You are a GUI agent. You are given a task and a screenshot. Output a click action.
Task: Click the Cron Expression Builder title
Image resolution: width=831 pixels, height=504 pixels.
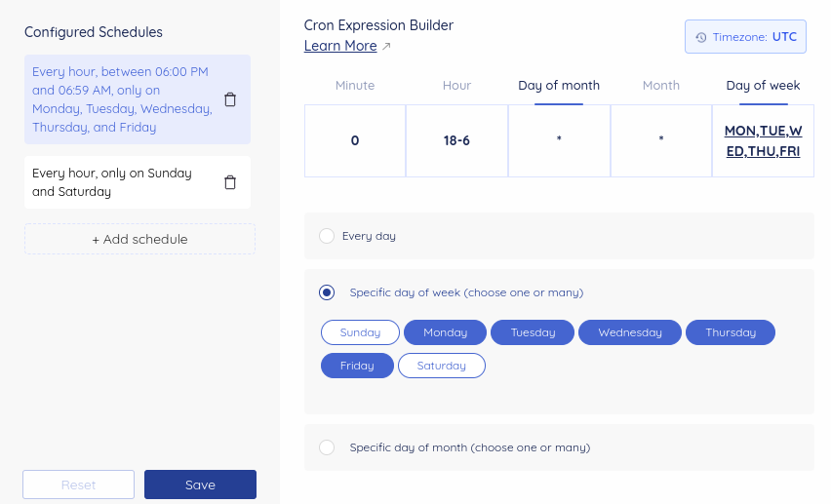click(x=378, y=25)
